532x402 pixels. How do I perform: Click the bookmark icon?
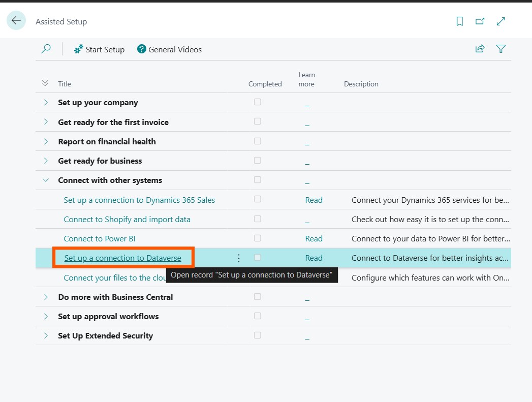pyautogui.click(x=459, y=21)
